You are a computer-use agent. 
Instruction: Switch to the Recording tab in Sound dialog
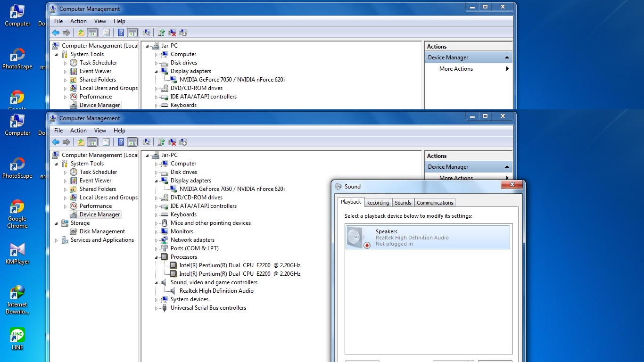pos(378,203)
